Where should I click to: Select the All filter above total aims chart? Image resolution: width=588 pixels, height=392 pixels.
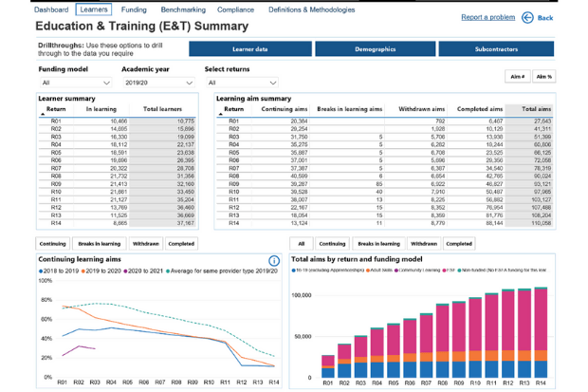click(x=301, y=244)
